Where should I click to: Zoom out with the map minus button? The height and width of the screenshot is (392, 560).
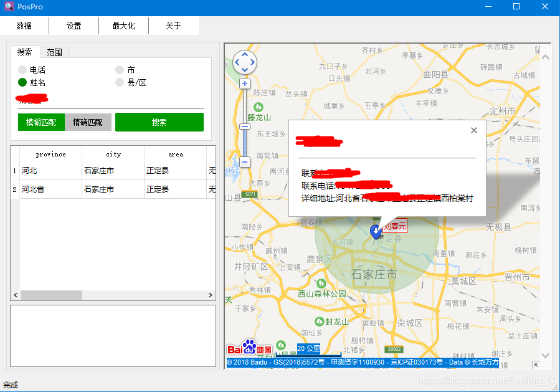coord(245,162)
